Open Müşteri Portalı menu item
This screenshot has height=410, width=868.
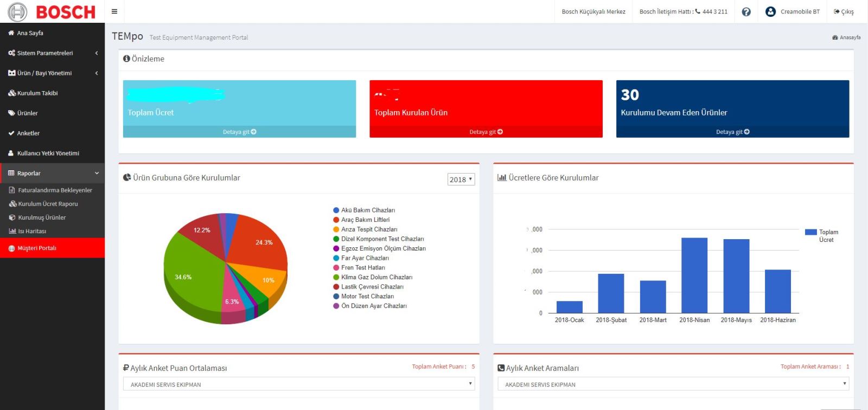[52, 248]
